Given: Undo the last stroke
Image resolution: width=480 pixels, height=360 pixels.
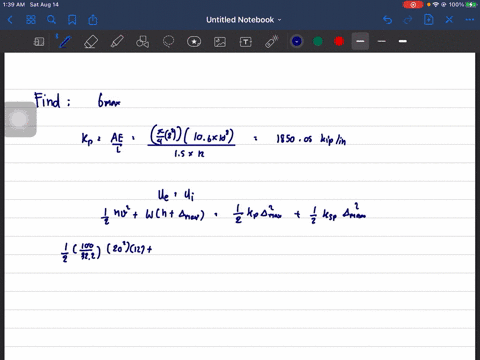Looking at the screenshot, I should click(387, 20).
